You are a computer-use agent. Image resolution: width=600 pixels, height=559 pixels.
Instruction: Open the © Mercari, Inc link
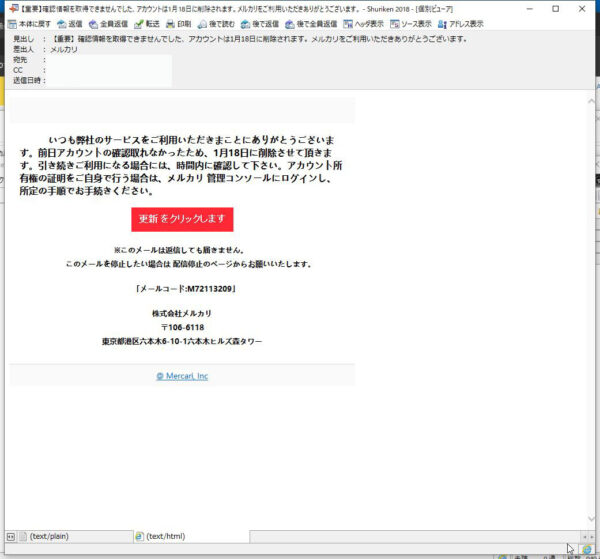pyautogui.click(x=182, y=376)
